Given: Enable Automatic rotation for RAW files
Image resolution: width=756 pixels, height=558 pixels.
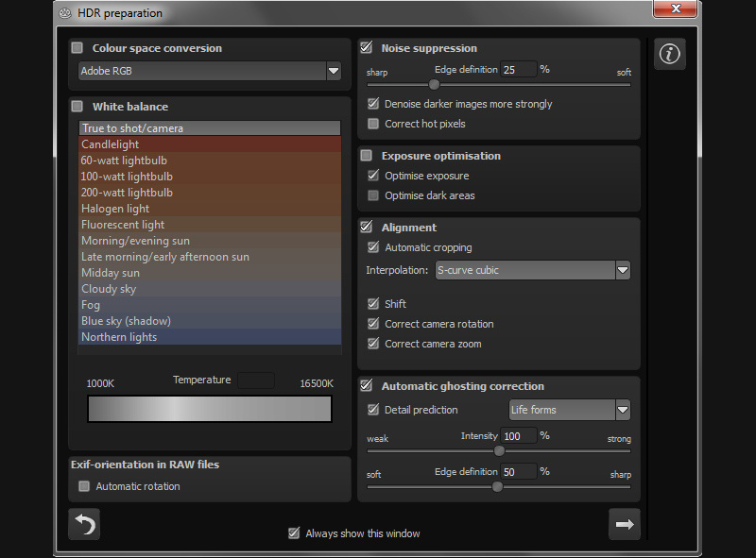Looking at the screenshot, I should (84, 485).
